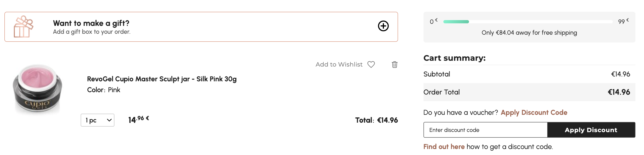Click the free shipping progress bar
This screenshot has width=644, height=155.
coord(527,22)
